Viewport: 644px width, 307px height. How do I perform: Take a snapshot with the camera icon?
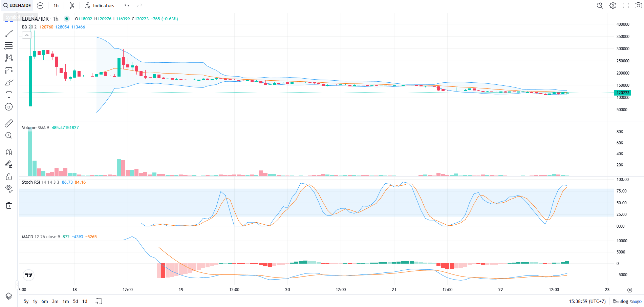(638, 5)
